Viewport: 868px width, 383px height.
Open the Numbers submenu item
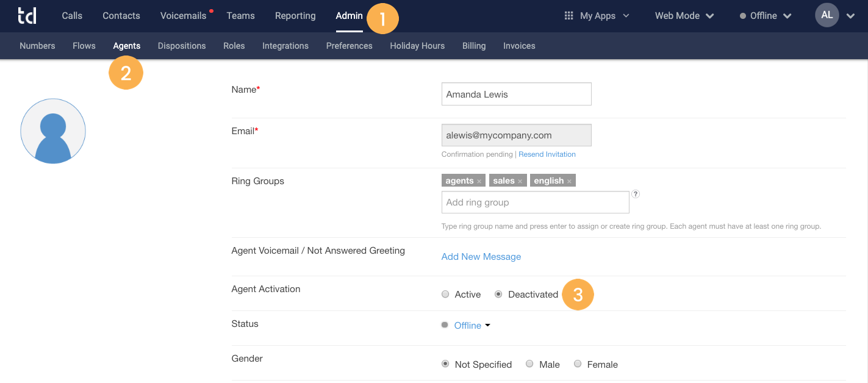tap(37, 46)
